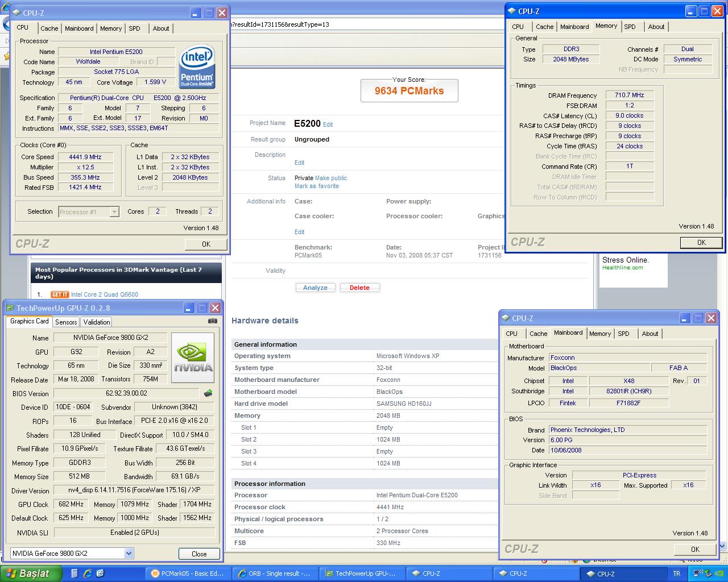The image size is (728, 582).
Task: Click the CAS# Latency value 9.0 clocks
Action: pos(630,115)
